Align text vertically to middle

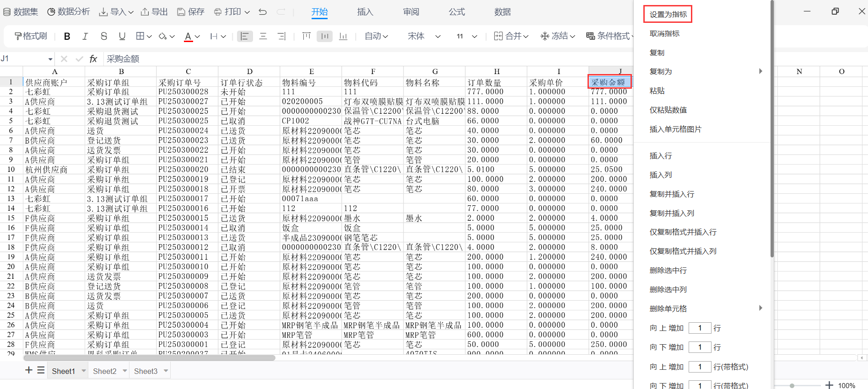[x=325, y=36]
